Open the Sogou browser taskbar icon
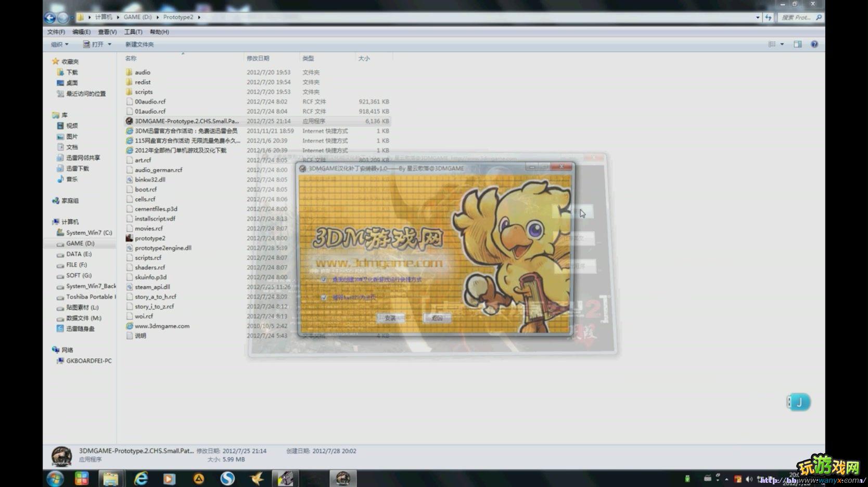This screenshot has height=487, width=868. click(x=227, y=479)
